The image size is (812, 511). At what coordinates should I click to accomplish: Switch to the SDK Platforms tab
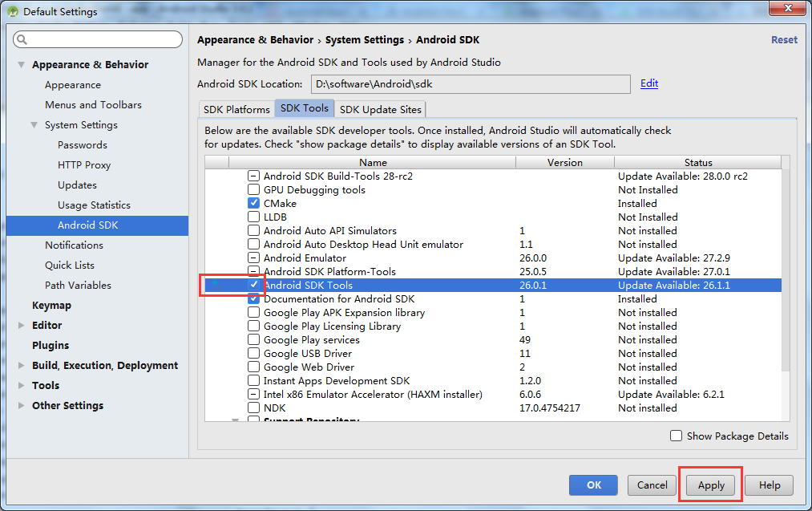click(x=236, y=109)
